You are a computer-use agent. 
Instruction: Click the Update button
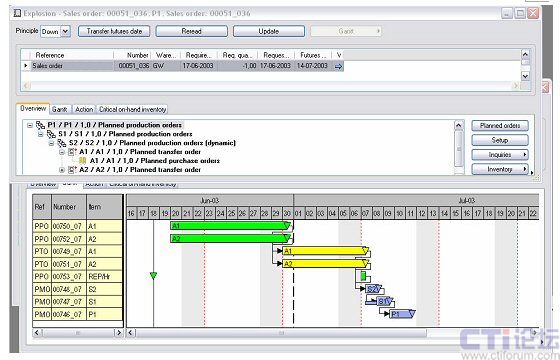tap(269, 31)
